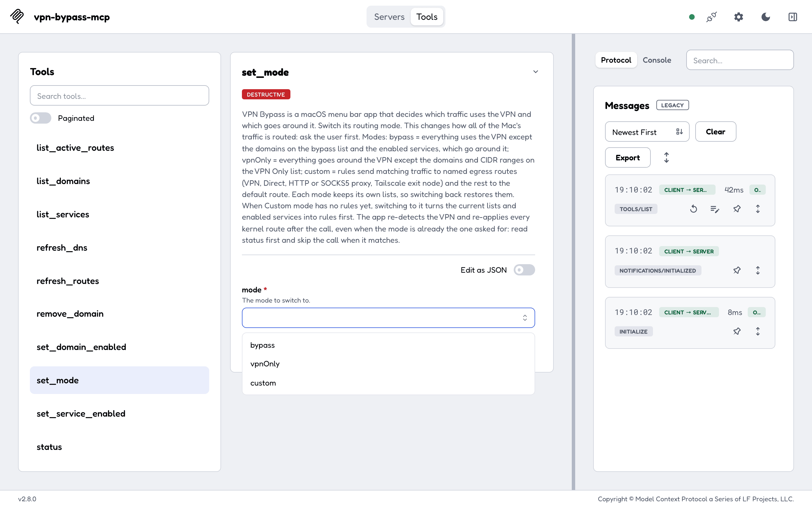Select the list_services tool
812x508 pixels.
tap(120, 214)
